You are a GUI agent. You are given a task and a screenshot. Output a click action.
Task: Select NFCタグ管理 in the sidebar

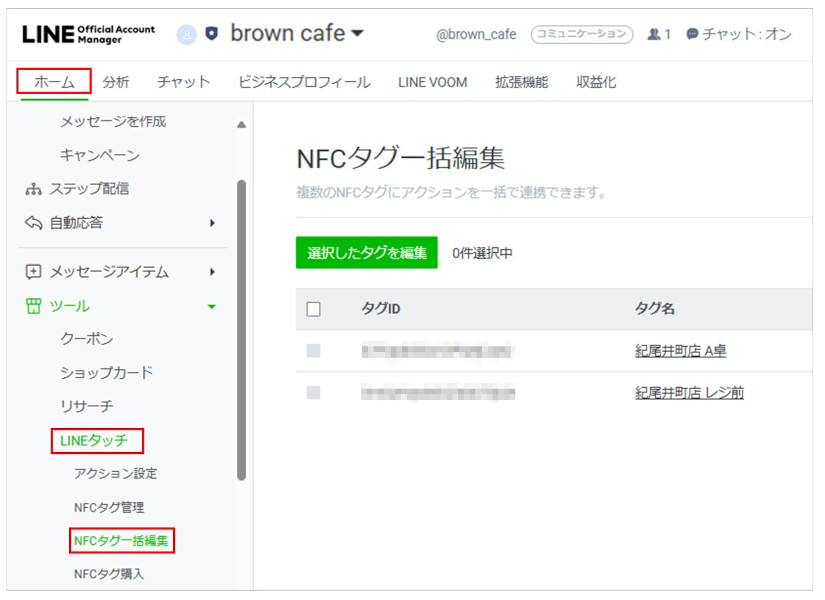coord(109,507)
